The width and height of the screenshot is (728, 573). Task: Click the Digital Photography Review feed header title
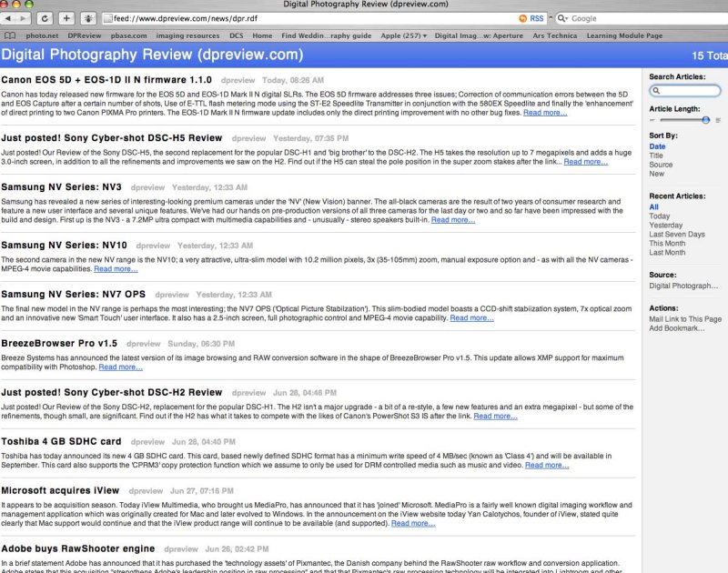tap(152, 55)
